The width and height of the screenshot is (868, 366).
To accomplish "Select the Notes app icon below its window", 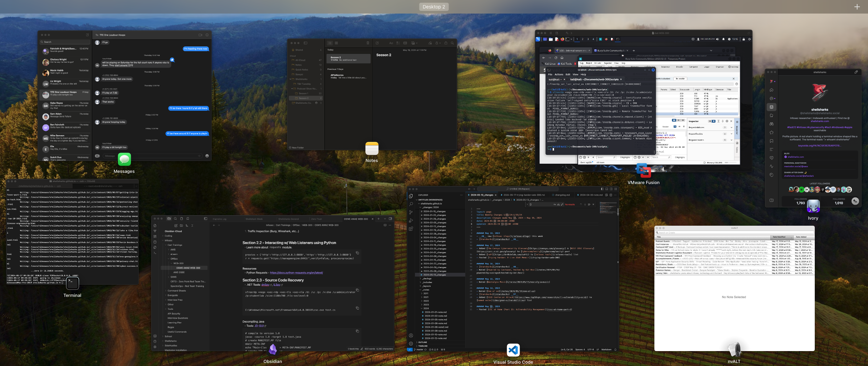I will (372, 148).
